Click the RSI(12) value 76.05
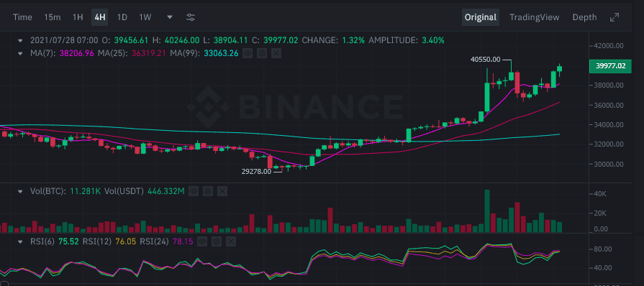 click(x=126, y=241)
